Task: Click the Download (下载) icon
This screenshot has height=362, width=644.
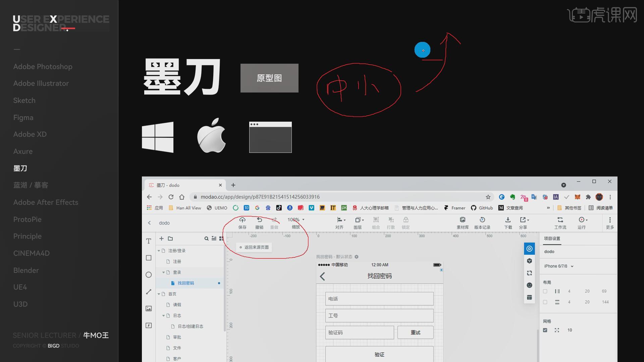Action: (x=508, y=220)
